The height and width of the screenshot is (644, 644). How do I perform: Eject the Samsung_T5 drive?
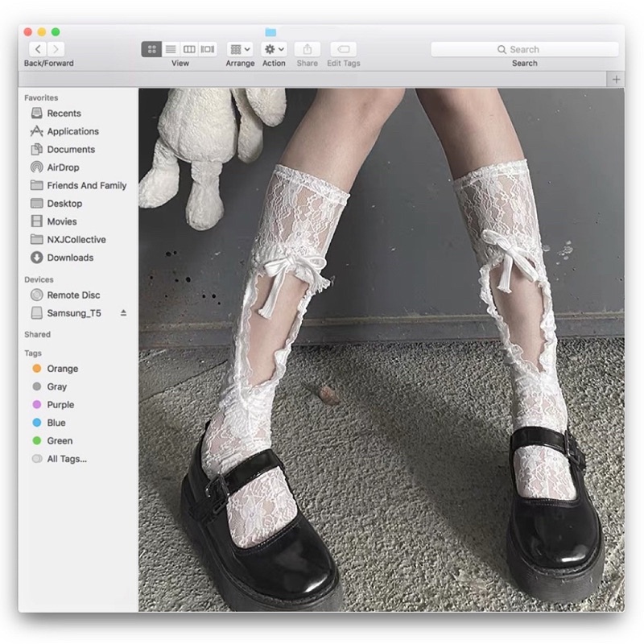123,312
